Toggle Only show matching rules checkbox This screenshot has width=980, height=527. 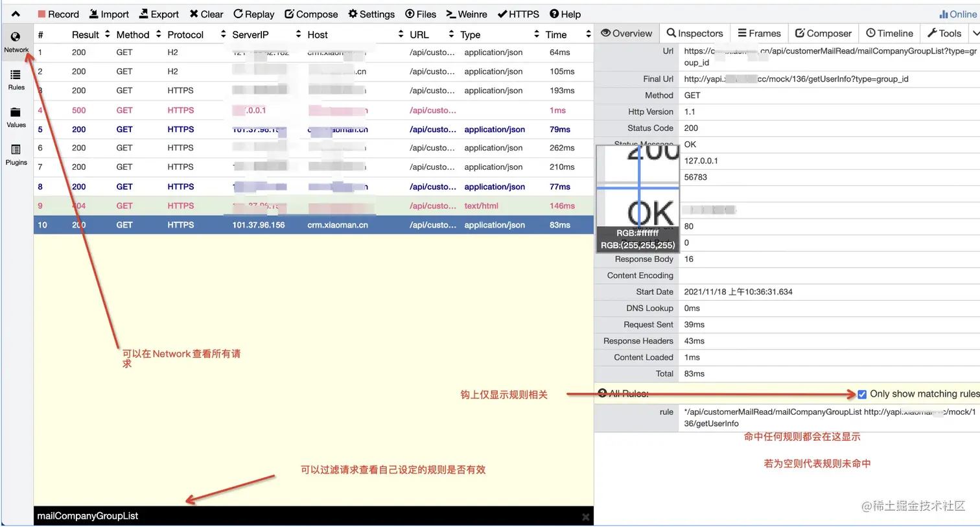(x=862, y=394)
